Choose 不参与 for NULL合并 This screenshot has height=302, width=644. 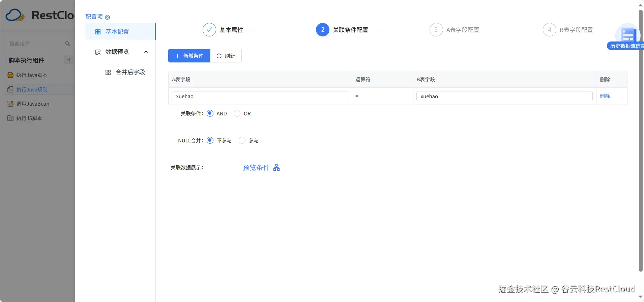[x=210, y=140]
